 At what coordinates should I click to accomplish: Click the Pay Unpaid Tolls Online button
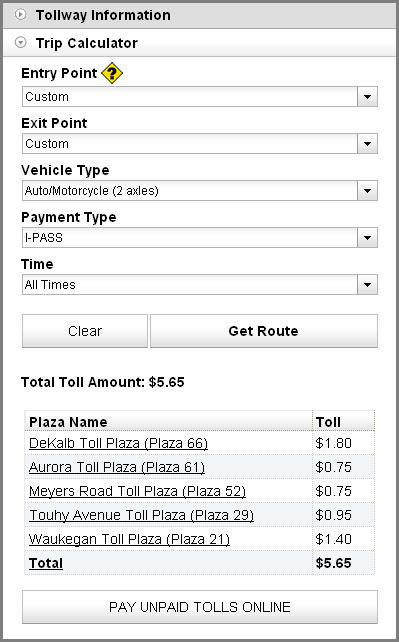pyautogui.click(x=200, y=607)
